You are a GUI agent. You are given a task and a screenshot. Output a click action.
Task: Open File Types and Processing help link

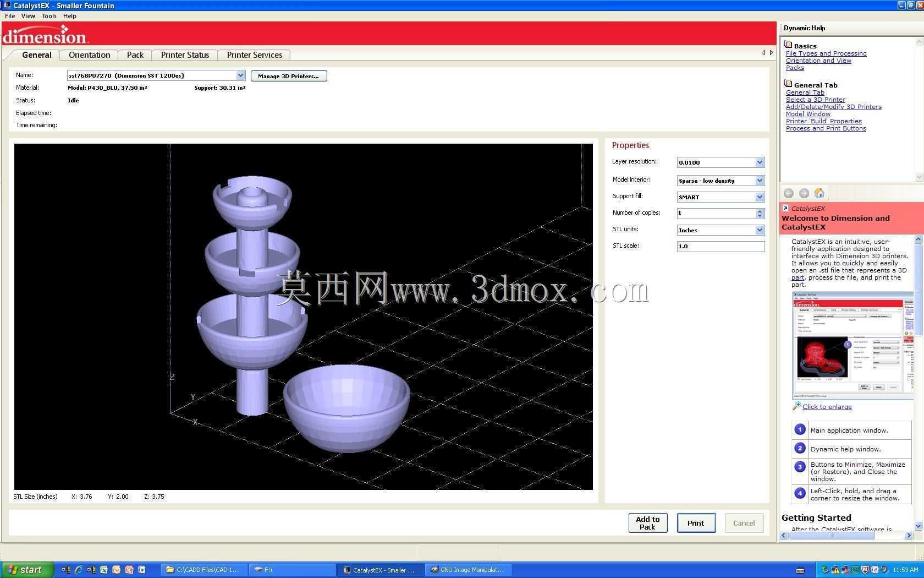coord(826,53)
